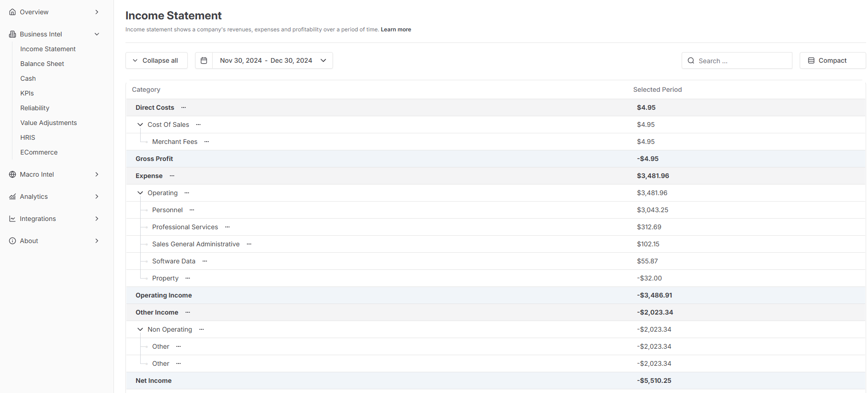Click the Net Income row label
This screenshot has height=393, width=868.
154,381
